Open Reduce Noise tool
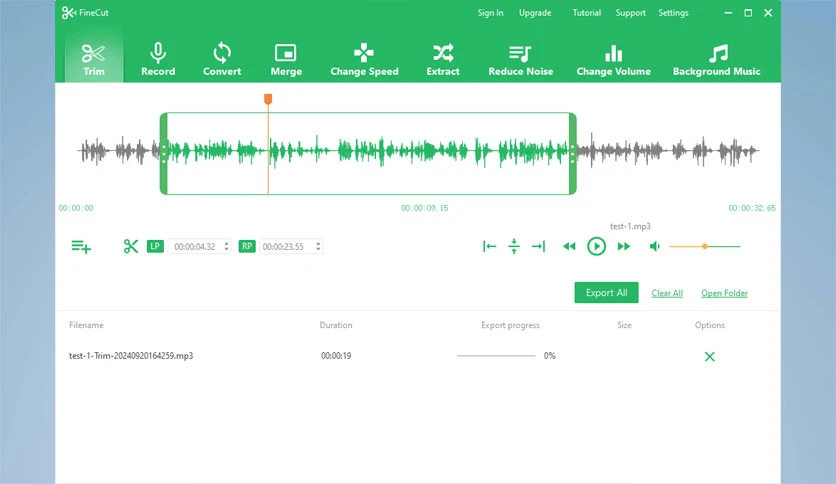 520,59
